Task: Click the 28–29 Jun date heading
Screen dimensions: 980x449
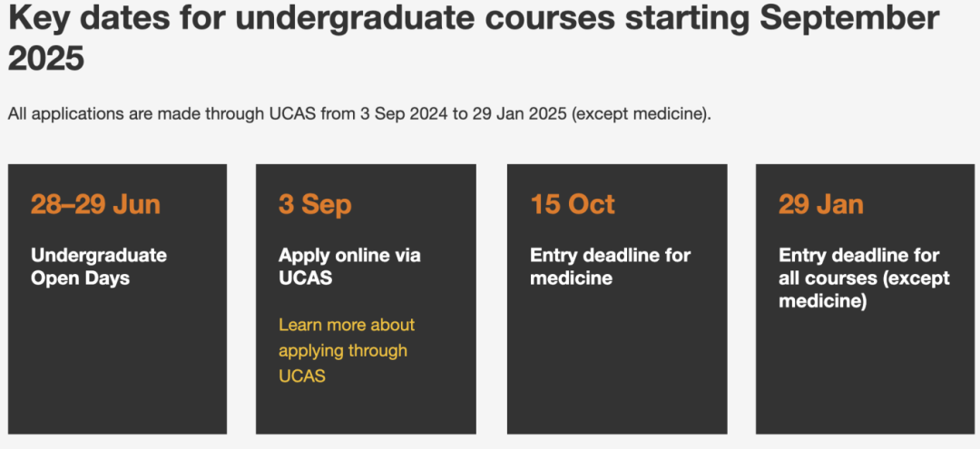Action: point(95,205)
